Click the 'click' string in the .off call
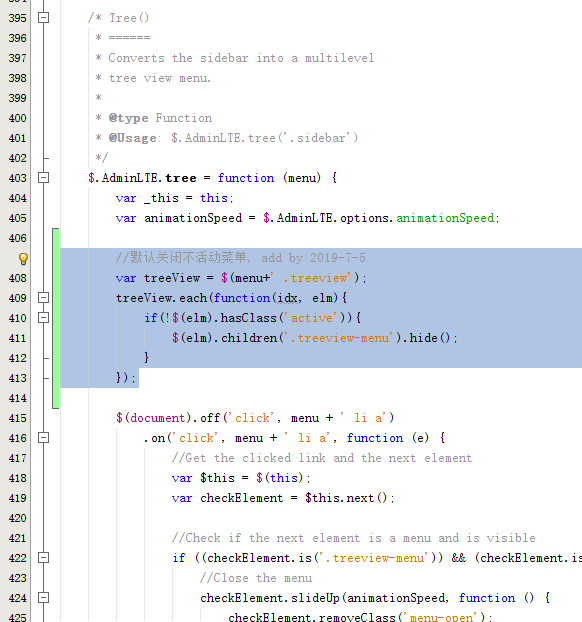The image size is (582, 622). pyautogui.click(x=252, y=418)
